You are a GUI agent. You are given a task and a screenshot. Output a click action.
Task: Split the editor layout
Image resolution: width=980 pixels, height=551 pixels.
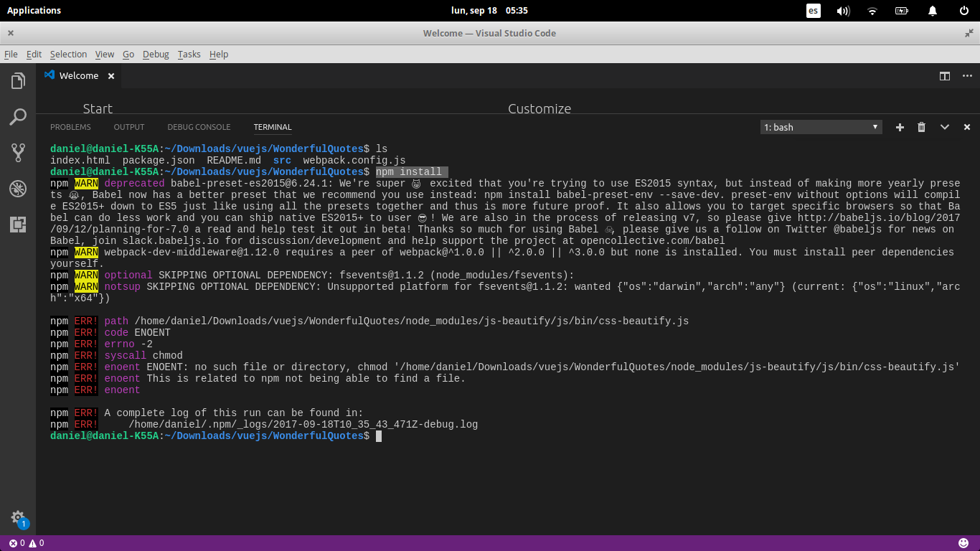(x=945, y=76)
